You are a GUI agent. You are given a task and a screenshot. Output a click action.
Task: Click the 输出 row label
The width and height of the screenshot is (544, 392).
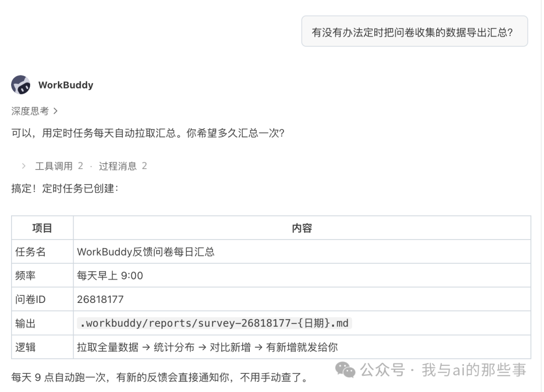[x=25, y=323]
